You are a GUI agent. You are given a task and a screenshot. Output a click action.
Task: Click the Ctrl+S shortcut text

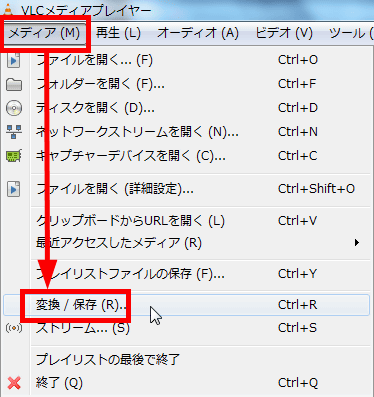(x=297, y=328)
